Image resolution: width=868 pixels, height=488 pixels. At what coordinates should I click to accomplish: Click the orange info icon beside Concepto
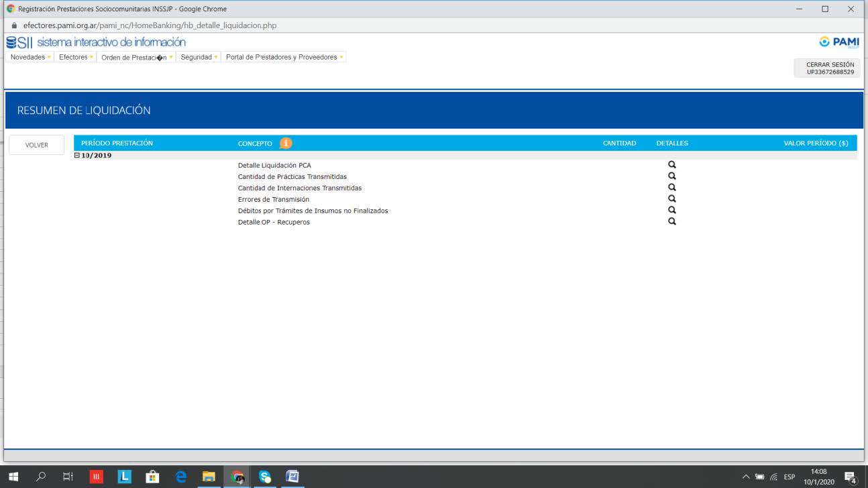286,143
